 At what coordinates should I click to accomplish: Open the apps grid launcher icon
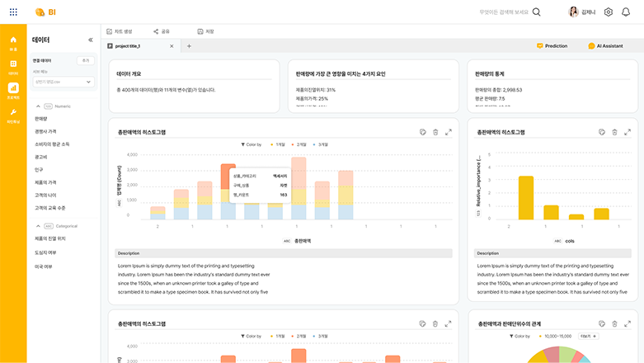13,12
